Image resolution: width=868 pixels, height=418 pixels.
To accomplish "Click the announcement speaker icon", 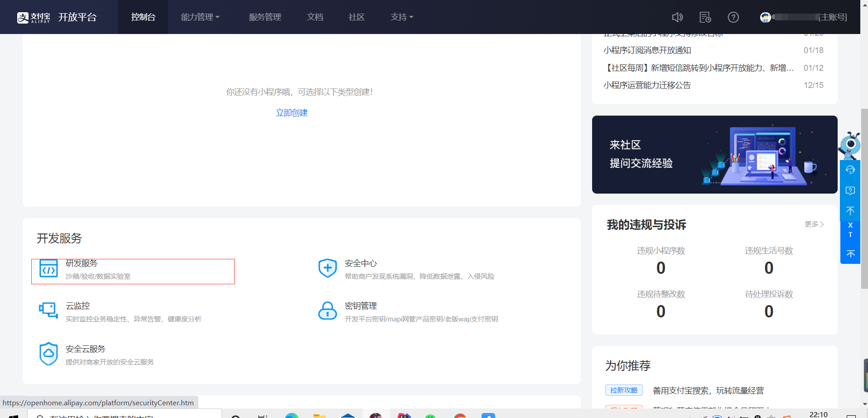I will point(677,17).
